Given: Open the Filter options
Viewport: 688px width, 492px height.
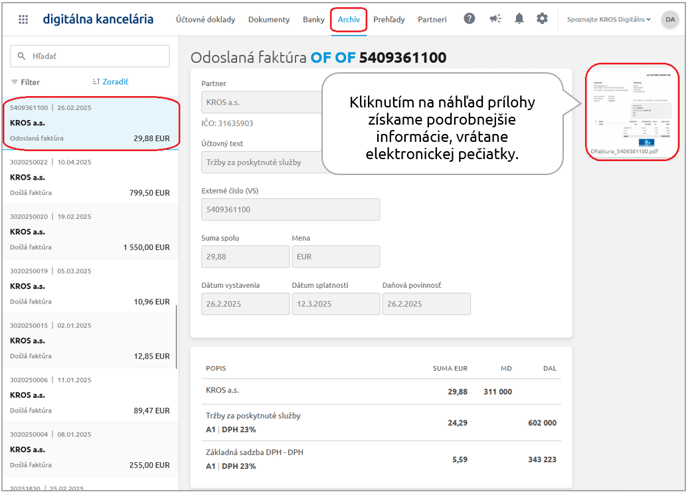Looking at the screenshot, I should coord(25,82).
